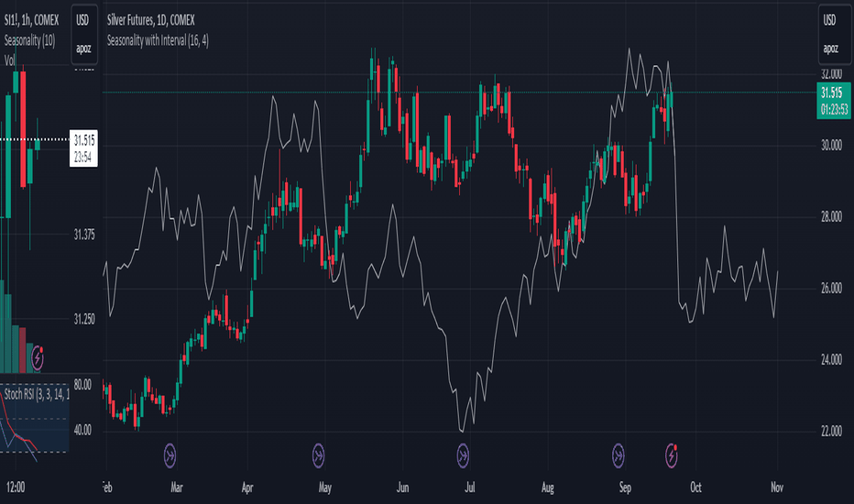
Task: Click the rollover marker icon near May
Action: (x=318, y=455)
